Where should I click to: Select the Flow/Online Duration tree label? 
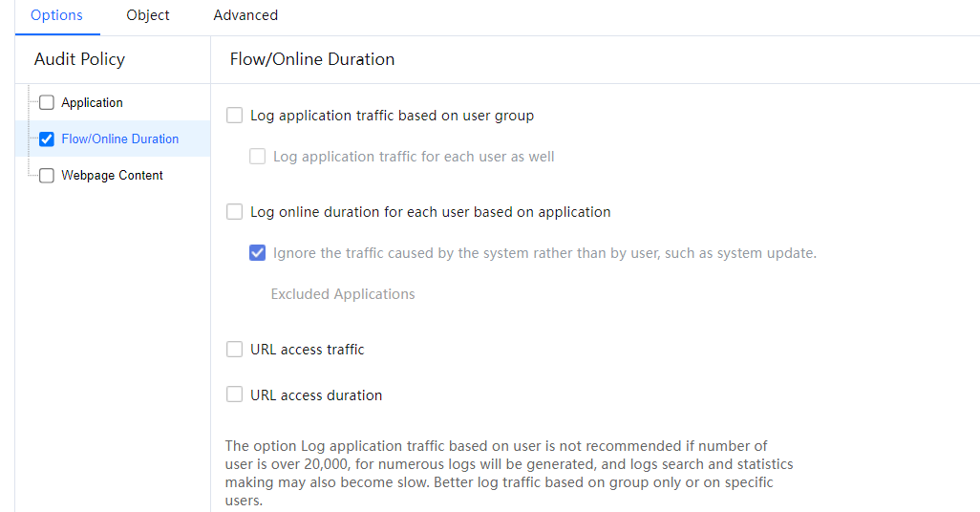[x=119, y=139]
